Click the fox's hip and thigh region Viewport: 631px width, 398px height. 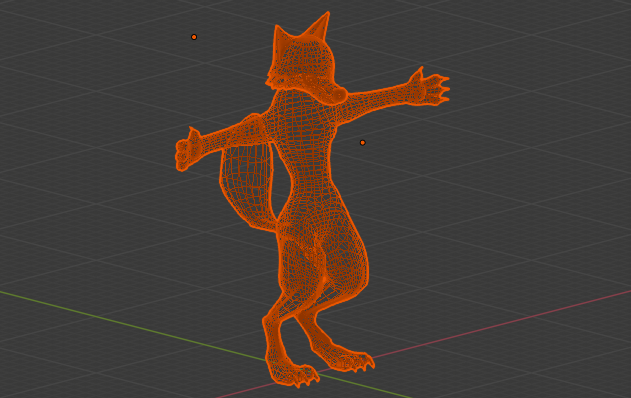tap(322, 258)
